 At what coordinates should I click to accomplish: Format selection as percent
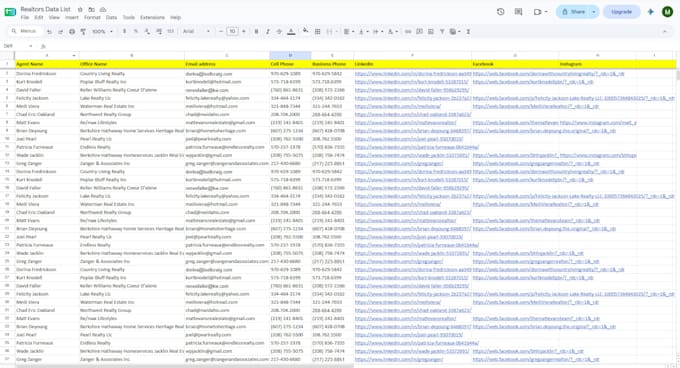[136, 32]
